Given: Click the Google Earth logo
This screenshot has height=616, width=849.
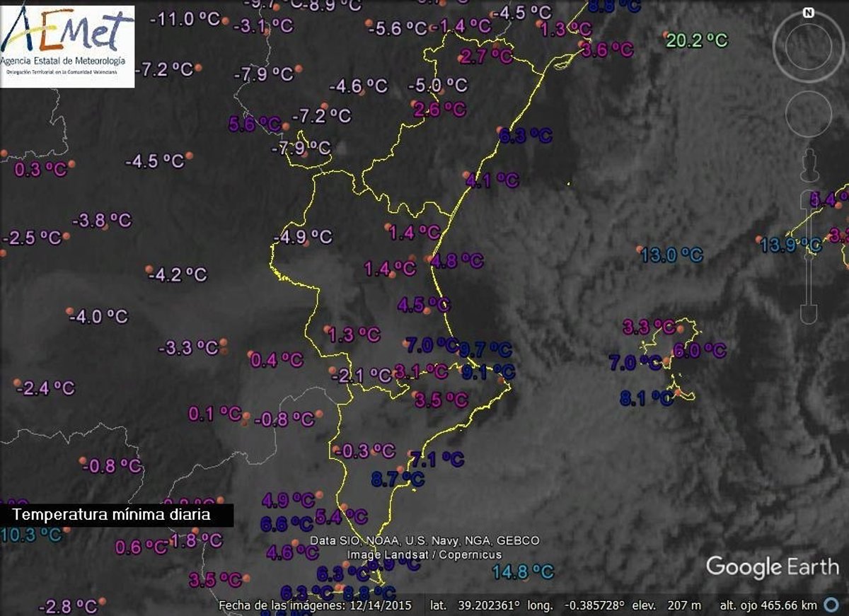Looking at the screenshot, I should click(x=772, y=566).
